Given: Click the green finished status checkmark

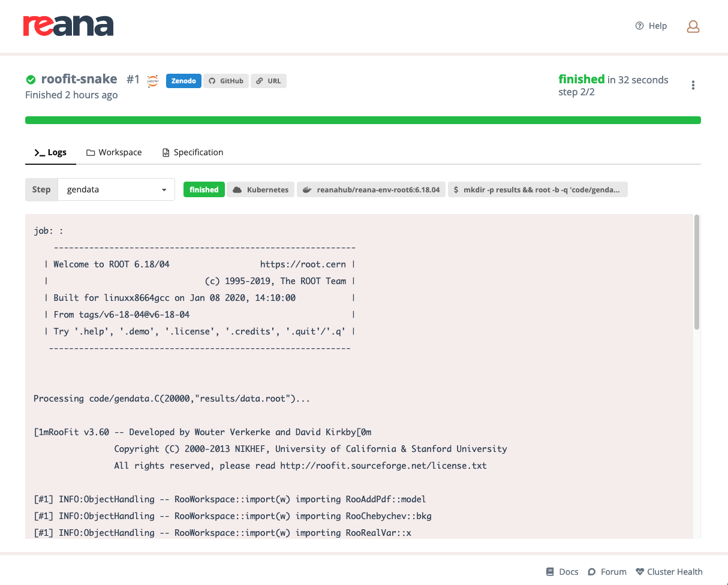Looking at the screenshot, I should tap(31, 79).
